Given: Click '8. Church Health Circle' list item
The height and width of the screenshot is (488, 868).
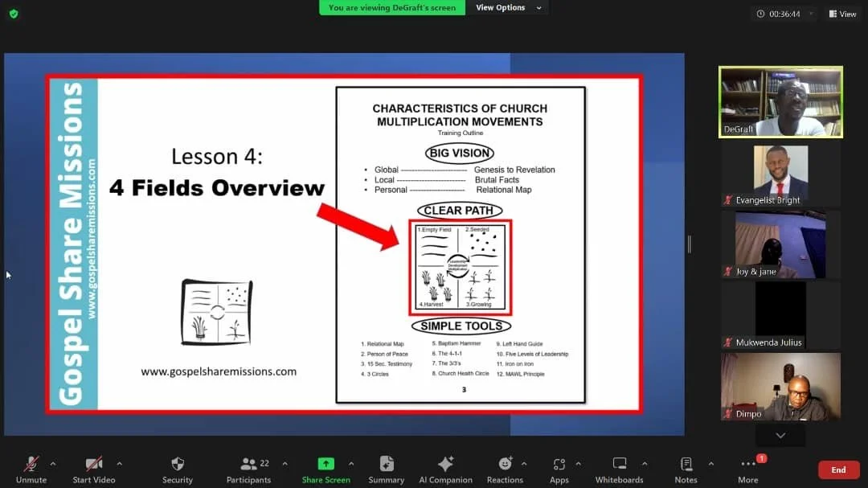Looking at the screenshot, I should 461,374.
